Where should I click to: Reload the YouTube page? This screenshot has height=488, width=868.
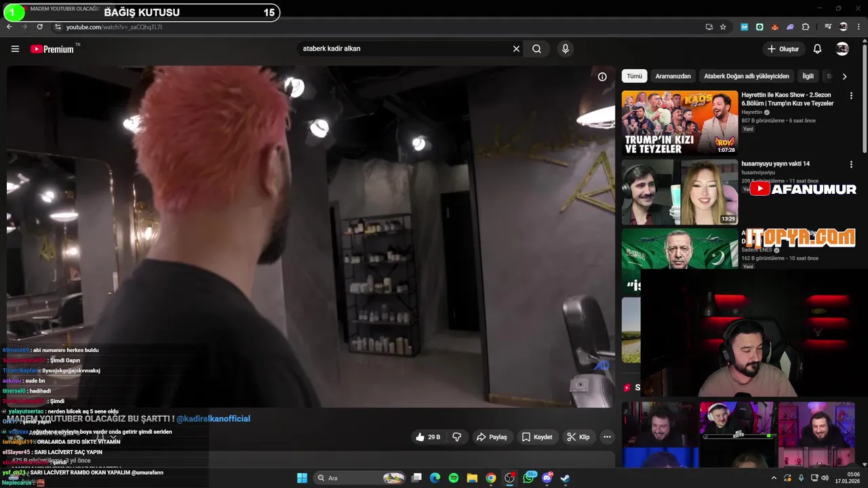tap(40, 27)
